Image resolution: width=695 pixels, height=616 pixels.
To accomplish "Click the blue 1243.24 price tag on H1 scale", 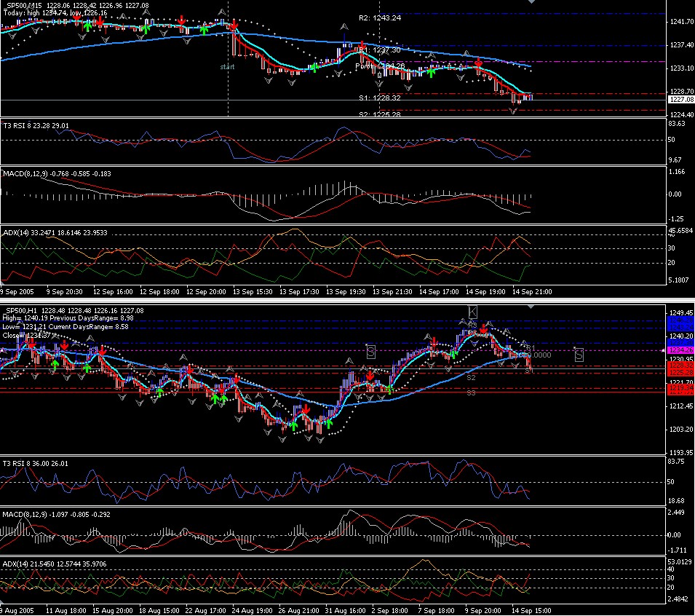I will [x=681, y=327].
